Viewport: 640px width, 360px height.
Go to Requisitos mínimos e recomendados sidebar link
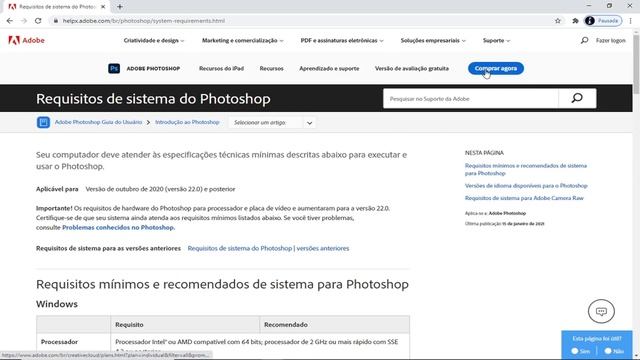pyautogui.click(x=526, y=169)
